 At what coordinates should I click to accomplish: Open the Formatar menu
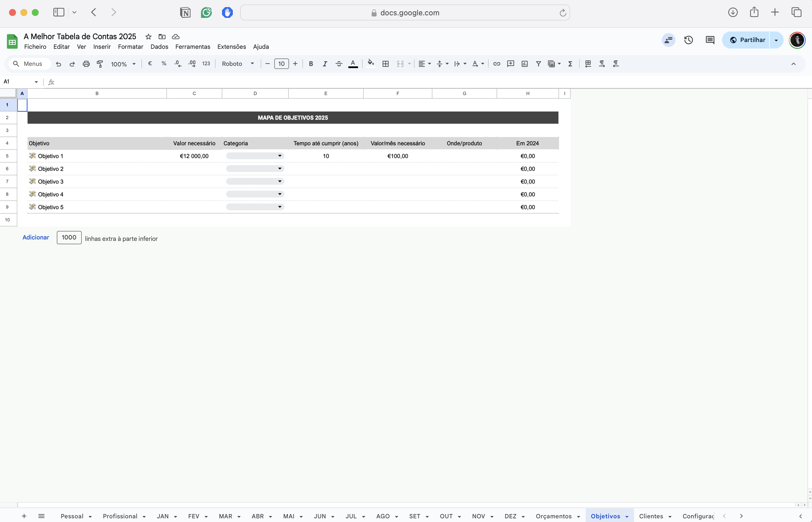[x=130, y=47]
